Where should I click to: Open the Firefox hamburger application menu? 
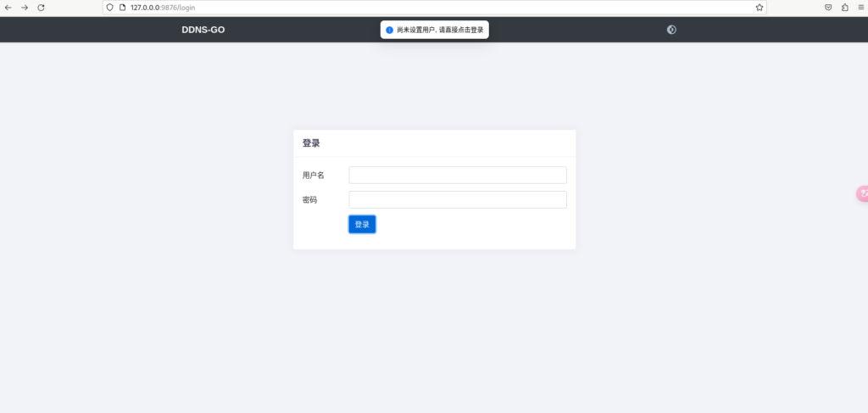860,7
